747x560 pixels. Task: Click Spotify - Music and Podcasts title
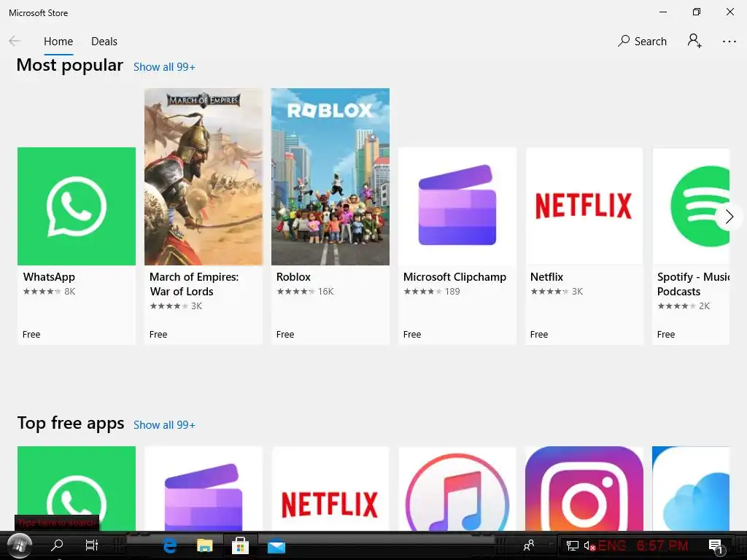pyautogui.click(x=693, y=284)
